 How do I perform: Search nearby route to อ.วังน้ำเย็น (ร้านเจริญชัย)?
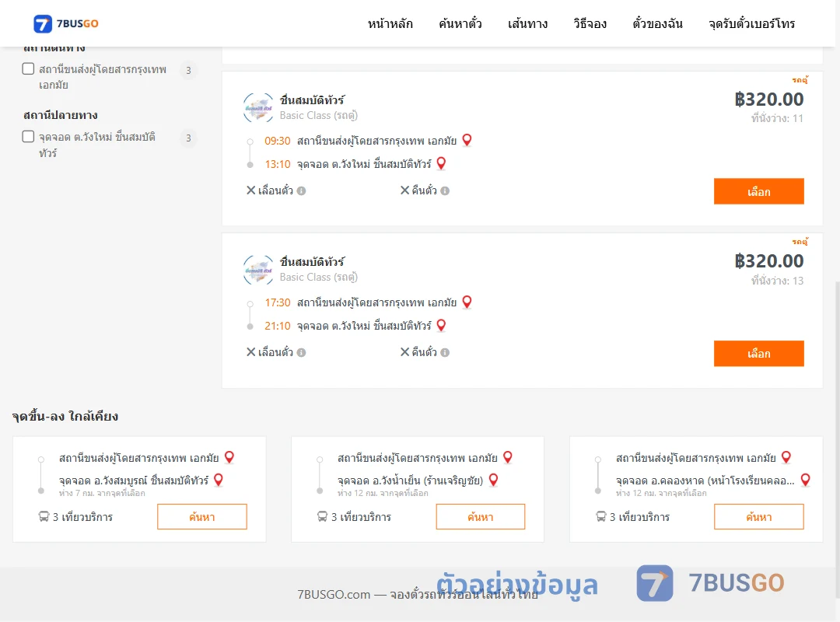point(481,516)
